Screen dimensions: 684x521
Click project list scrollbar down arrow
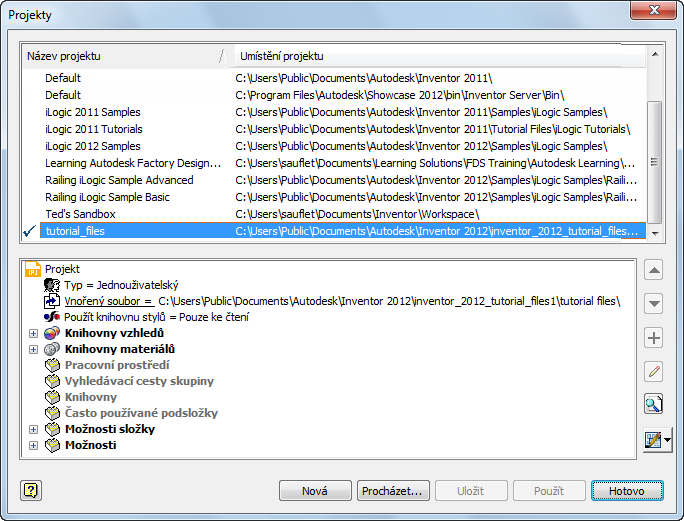coord(655,233)
